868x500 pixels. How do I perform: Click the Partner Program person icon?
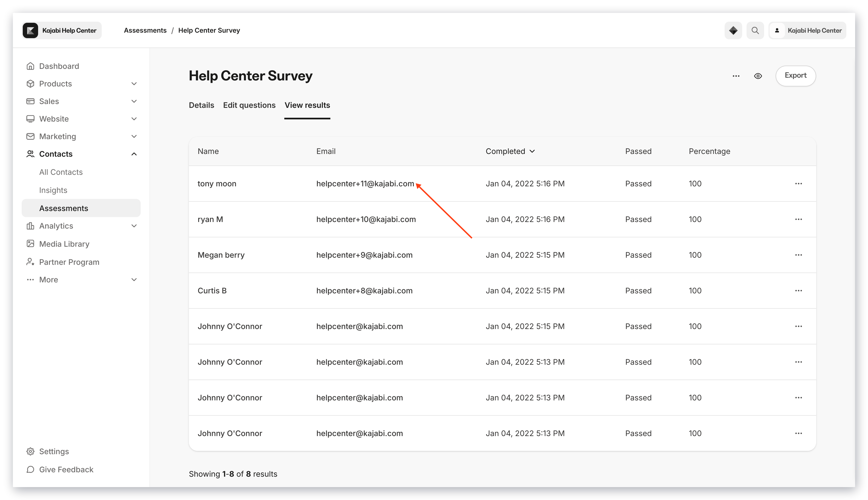pyautogui.click(x=30, y=262)
